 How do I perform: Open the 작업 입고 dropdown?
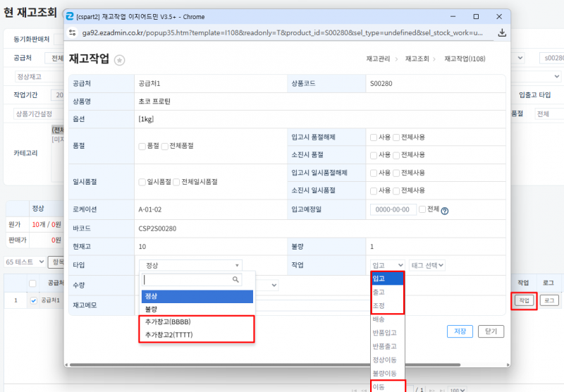point(387,265)
